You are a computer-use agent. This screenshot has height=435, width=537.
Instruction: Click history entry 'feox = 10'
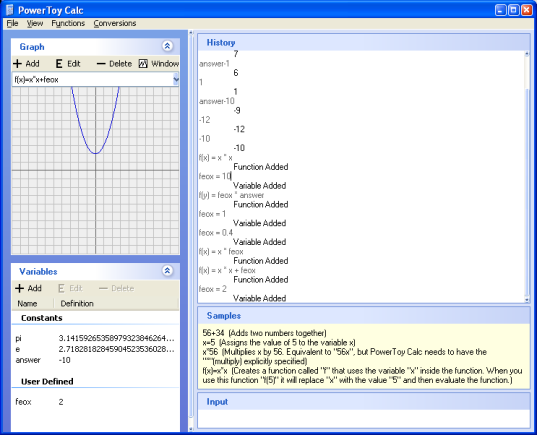click(215, 176)
